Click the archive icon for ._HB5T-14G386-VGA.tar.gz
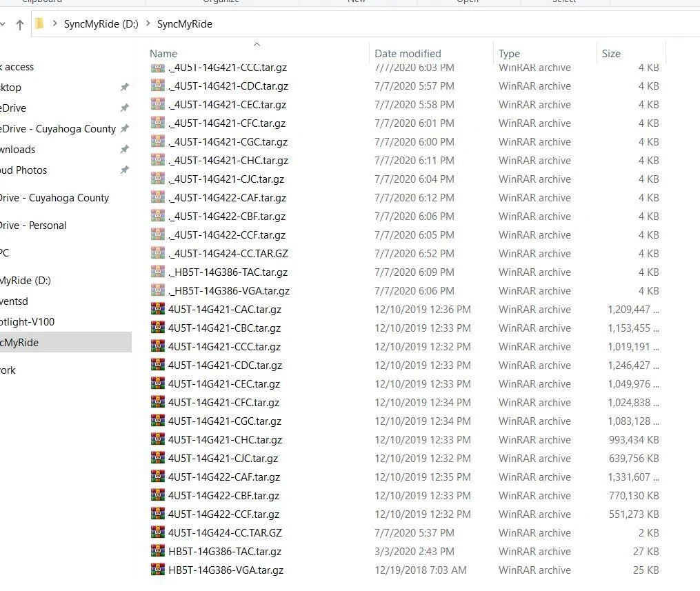This screenshot has width=700, height=591. click(158, 290)
